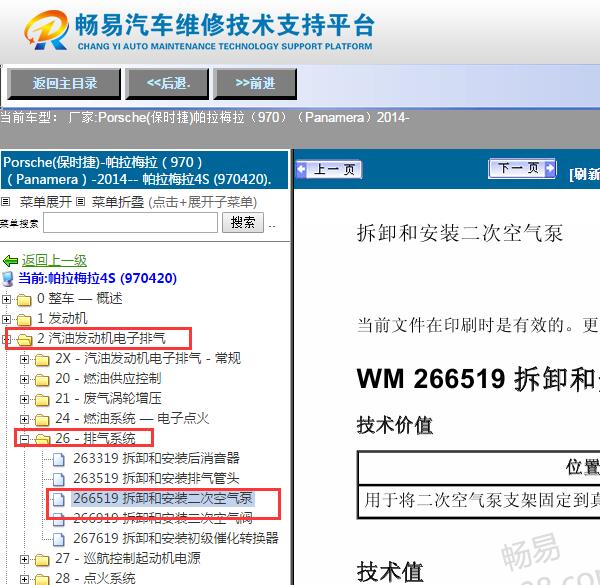This screenshot has height=585, width=600.
Task: Click the 搜索 search button
Action: pyautogui.click(x=243, y=223)
